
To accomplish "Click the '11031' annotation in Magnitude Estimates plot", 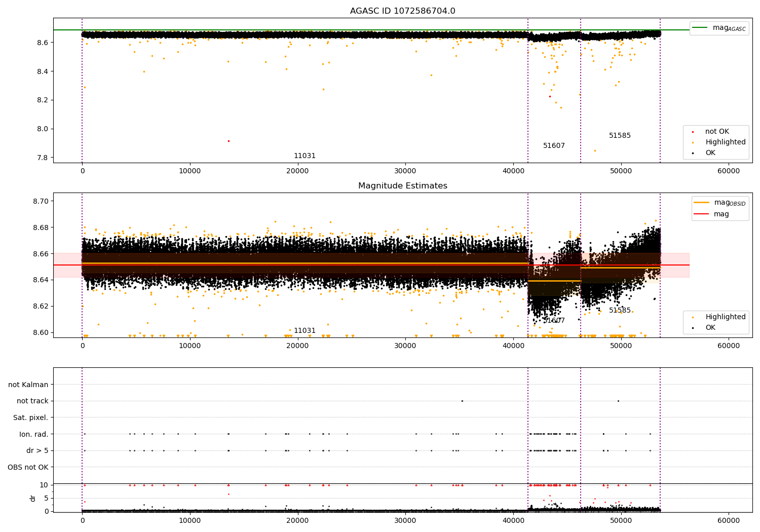I will point(305,331).
